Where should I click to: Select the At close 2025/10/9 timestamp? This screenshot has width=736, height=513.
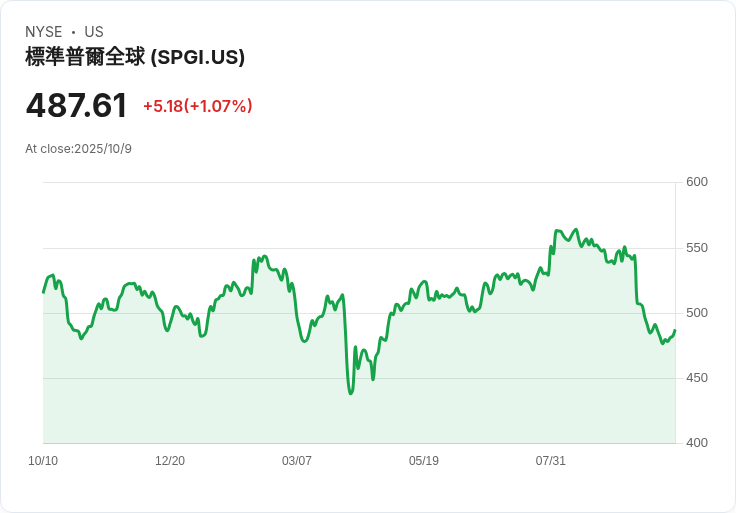(78, 149)
